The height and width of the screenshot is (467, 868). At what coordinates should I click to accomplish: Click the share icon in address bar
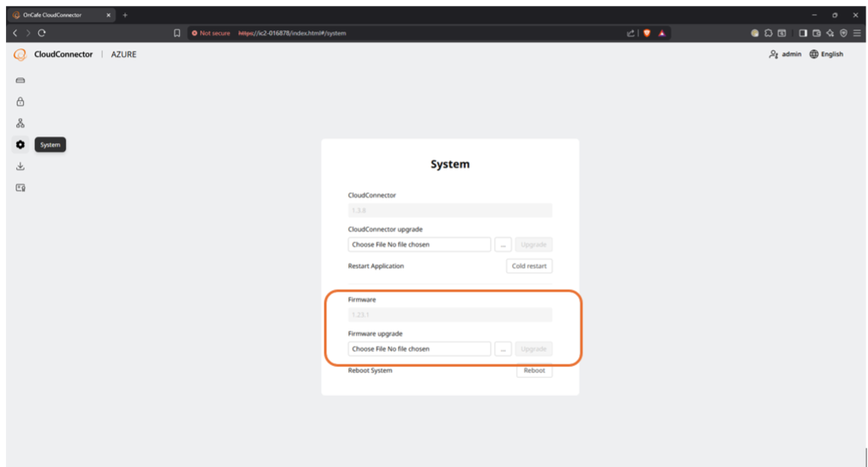pos(631,33)
